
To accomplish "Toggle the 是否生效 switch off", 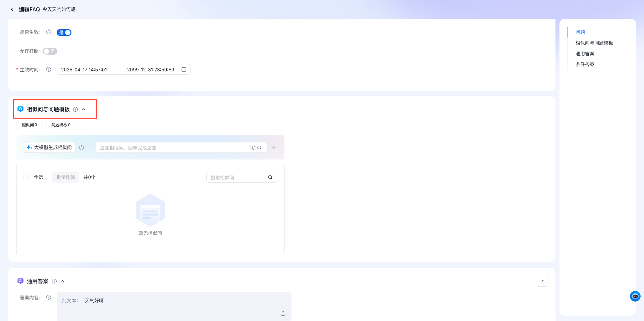I will click(64, 33).
